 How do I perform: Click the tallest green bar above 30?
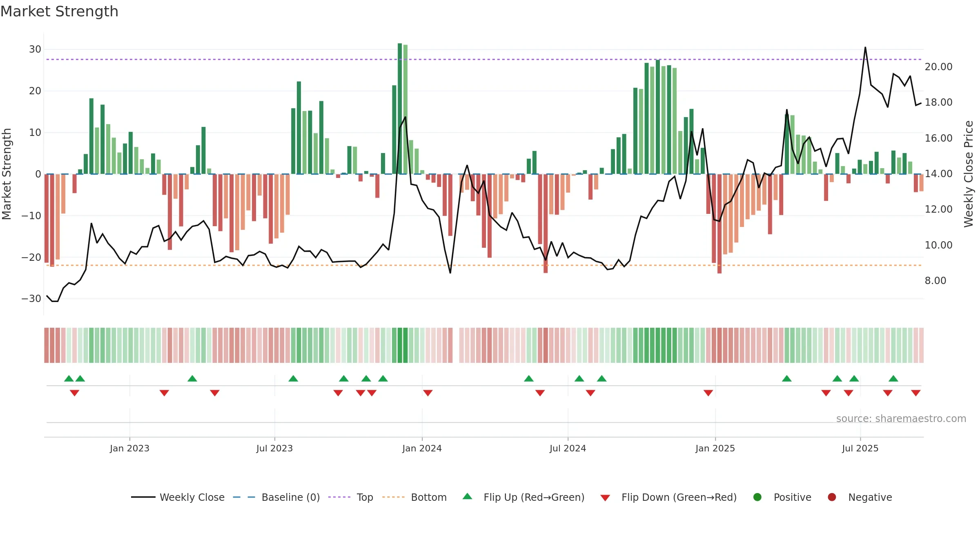[x=400, y=109]
